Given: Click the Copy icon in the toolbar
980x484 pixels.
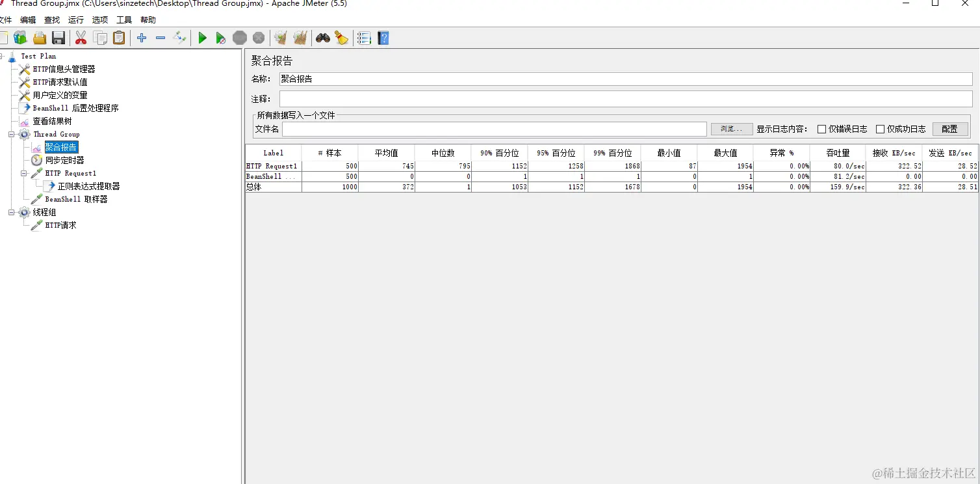Looking at the screenshot, I should (100, 38).
